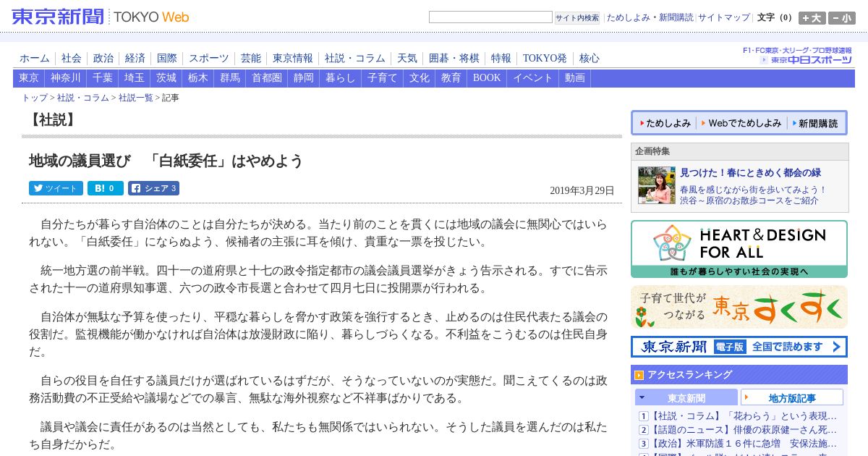Click the トップ breadcrumb link
Image resolution: width=868 pixels, height=456 pixels.
(35, 98)
